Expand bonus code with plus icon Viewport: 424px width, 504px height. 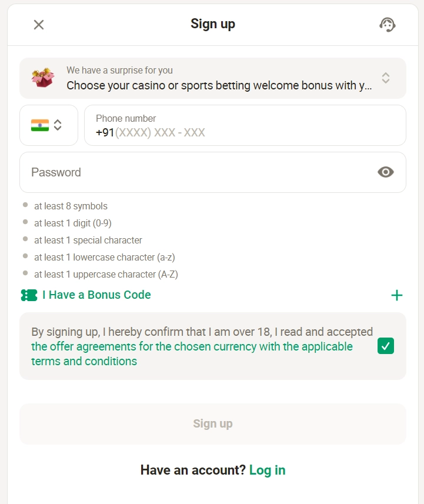(397, 295)
